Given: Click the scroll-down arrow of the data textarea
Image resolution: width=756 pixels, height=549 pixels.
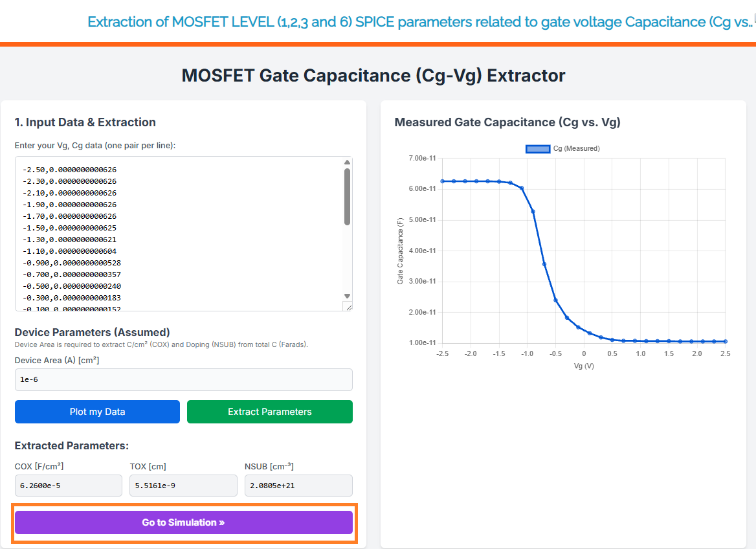Looking at the screenshot, I should [x=347, y=296].
